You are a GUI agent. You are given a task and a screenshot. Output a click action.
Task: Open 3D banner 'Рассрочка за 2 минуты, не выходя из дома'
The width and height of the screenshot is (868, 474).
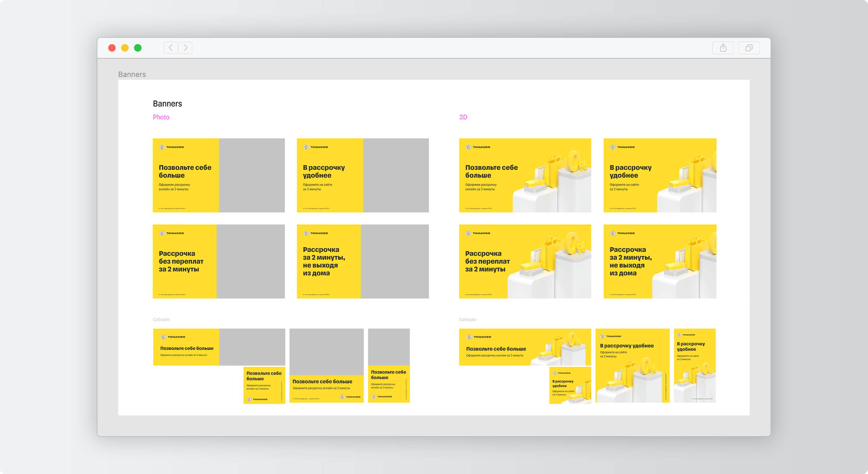tap(660, 261)
